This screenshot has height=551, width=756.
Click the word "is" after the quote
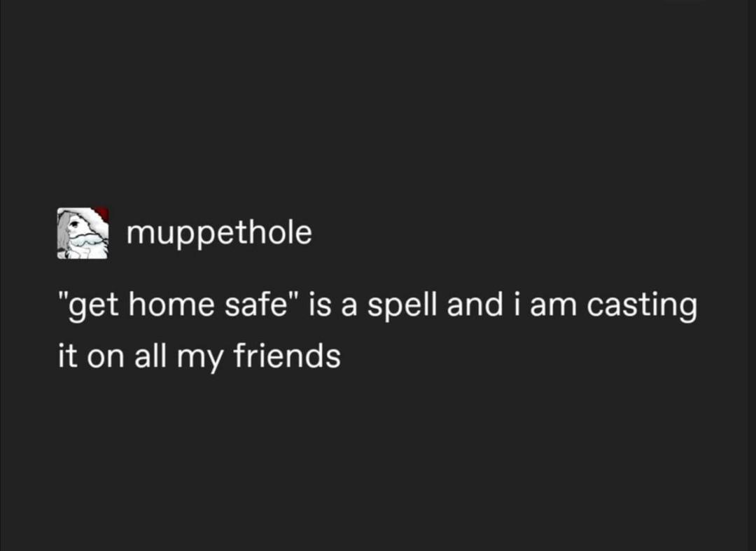click(314, 307)
